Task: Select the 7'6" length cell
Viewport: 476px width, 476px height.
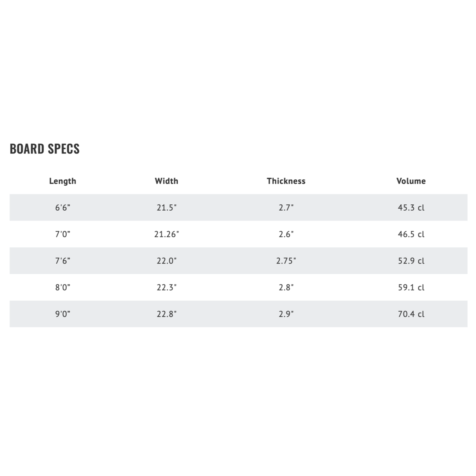Action: pyautogui.click(x=63, y=261)
